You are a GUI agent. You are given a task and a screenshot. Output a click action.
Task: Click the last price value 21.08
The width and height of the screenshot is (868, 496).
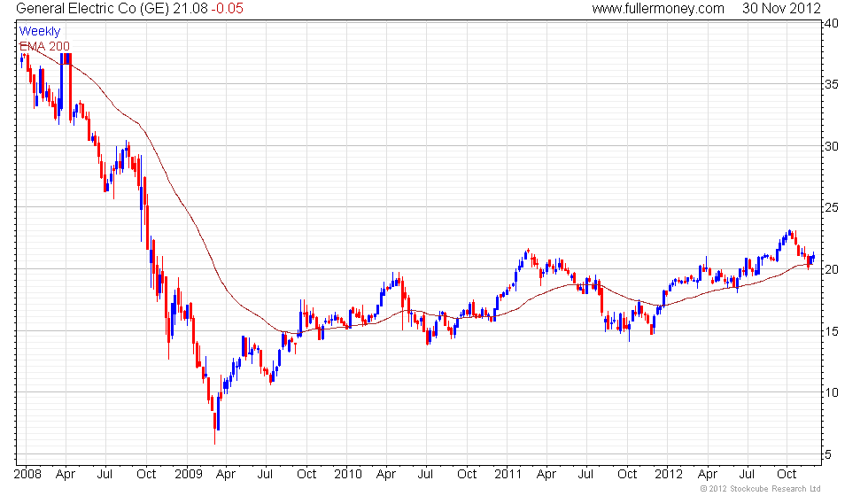tap(190, 8)
